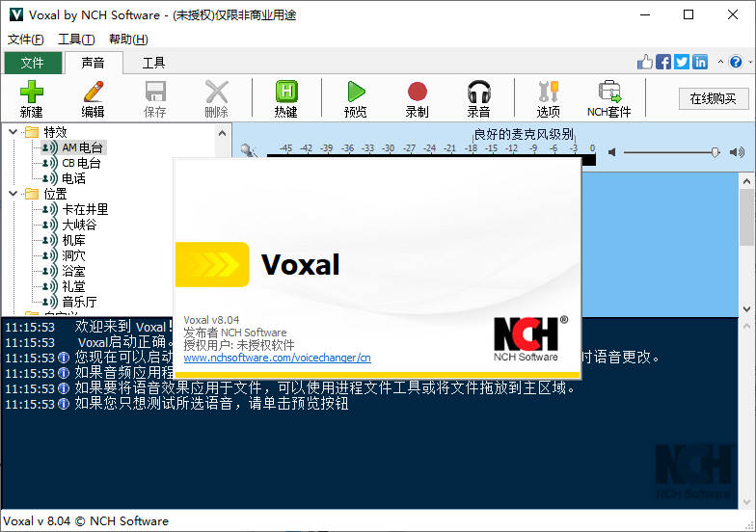Click the low volume speaker icon
The width and height of the screenshot is (756, 532).
coord(611,152)
